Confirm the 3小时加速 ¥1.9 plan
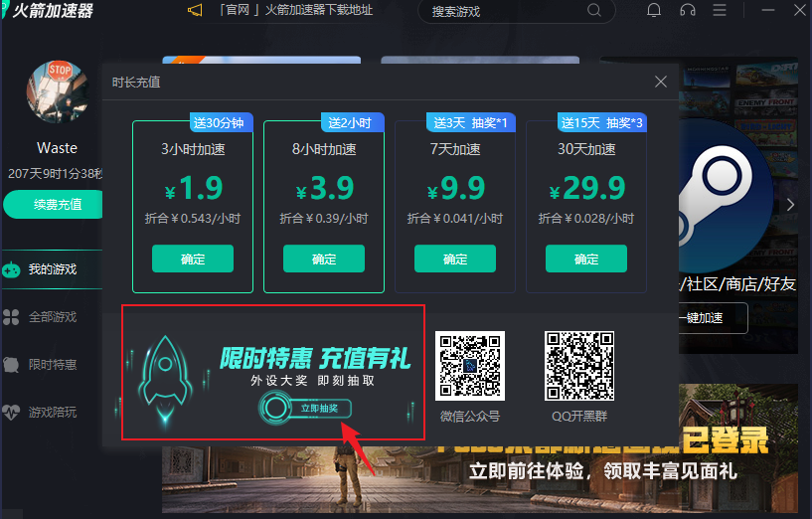 tap(193, 259)
